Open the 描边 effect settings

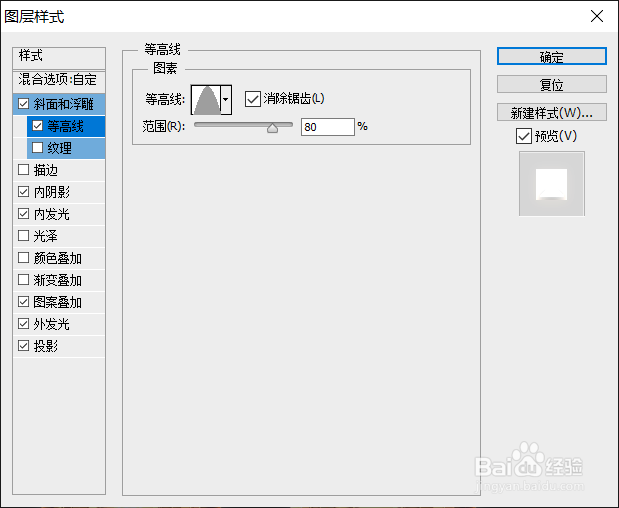coord(46,171)
